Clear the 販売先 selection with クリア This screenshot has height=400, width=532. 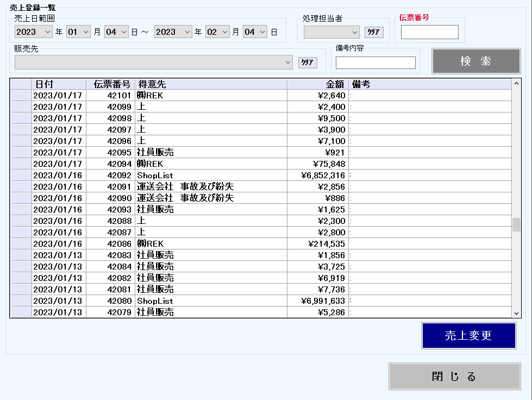308,62
